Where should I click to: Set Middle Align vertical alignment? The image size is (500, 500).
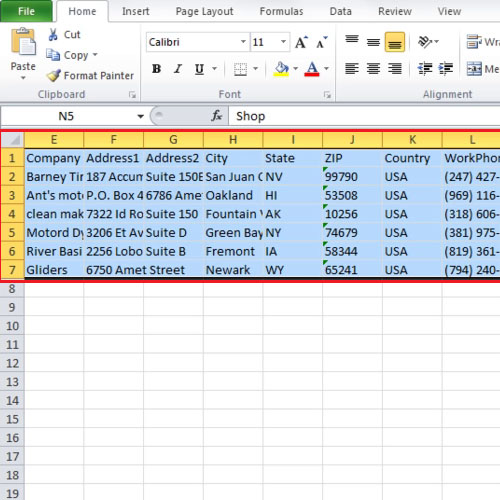click(373, 42)
